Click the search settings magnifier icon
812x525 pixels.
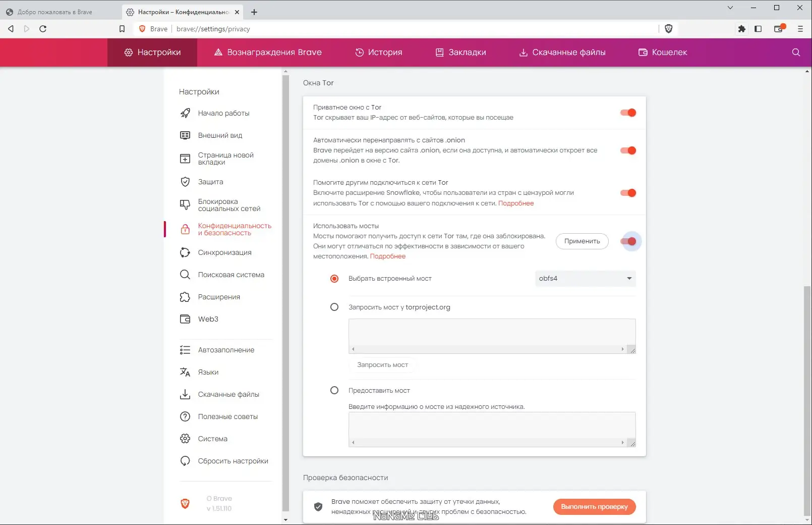point(796,52)
